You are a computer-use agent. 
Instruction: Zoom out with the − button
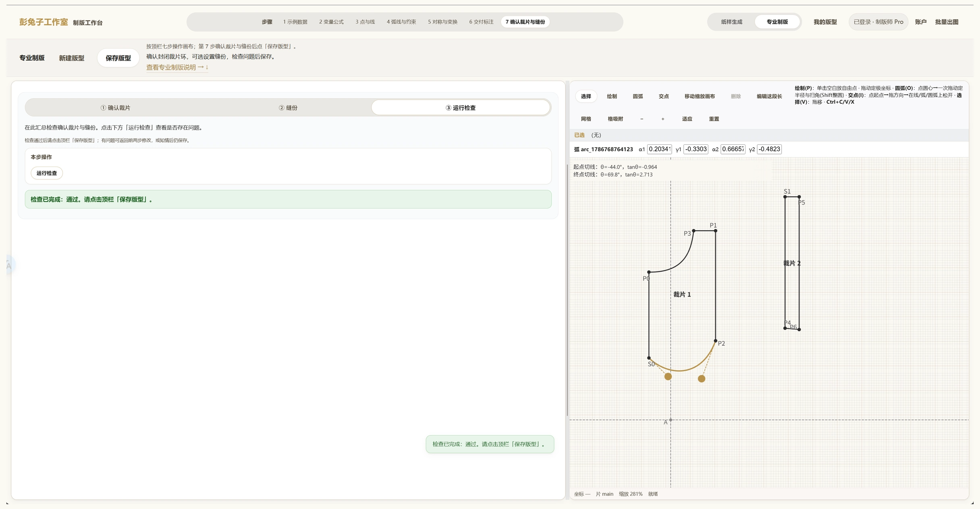642,119
